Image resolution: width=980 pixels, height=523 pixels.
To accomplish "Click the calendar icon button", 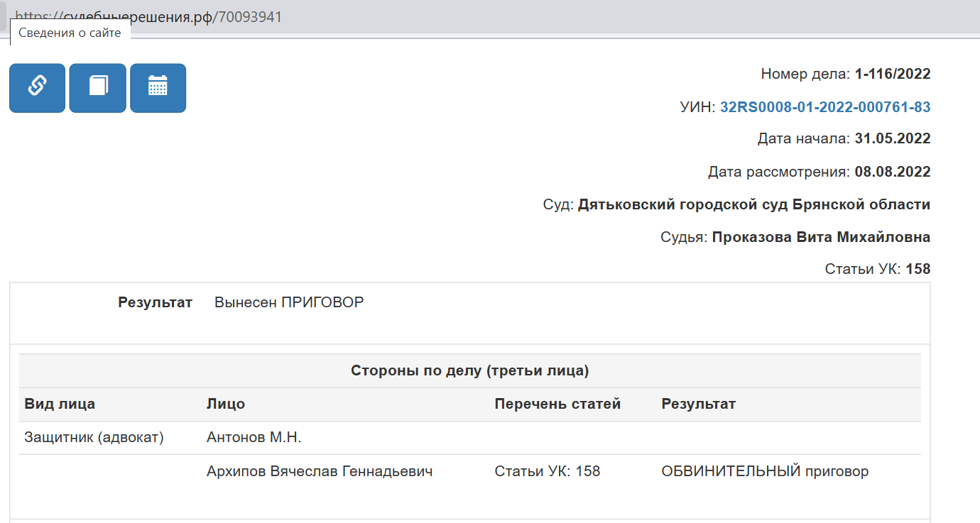I will click(158, 88).
